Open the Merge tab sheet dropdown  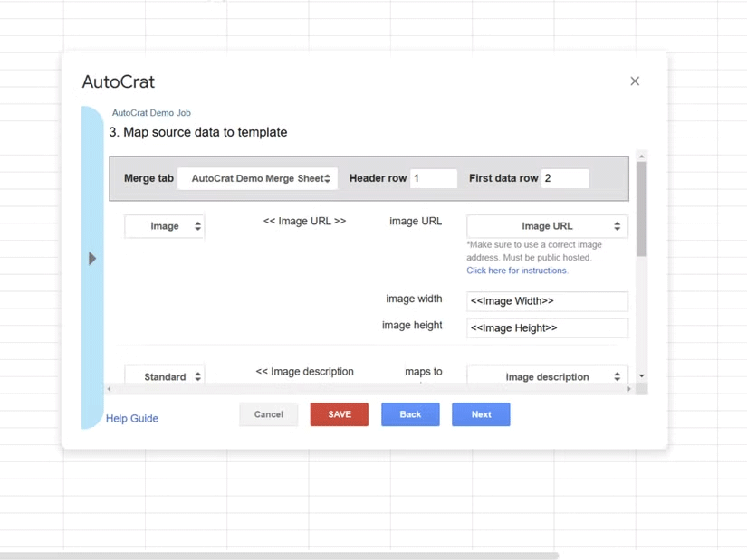pos(258,179)
